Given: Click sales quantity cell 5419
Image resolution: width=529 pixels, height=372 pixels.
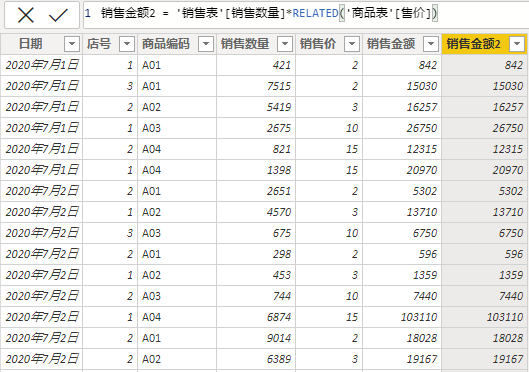Looking at the screenshot, I should click(x=256, y=107).
